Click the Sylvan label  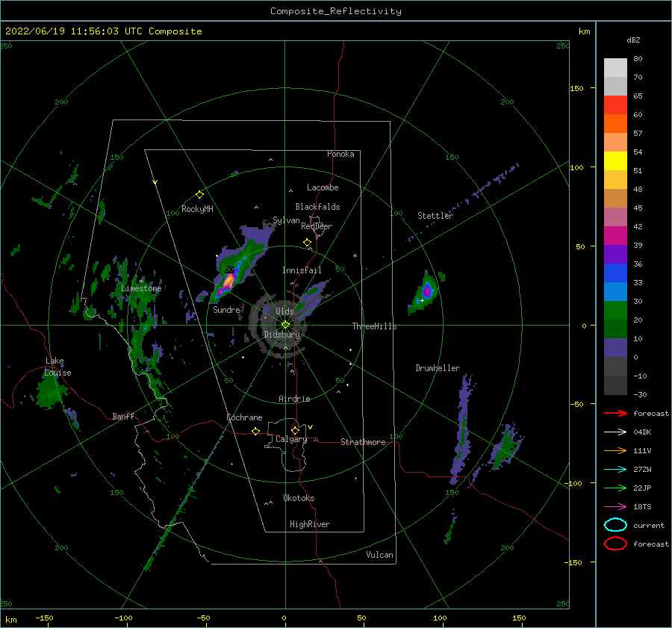click(x=286, y=221)
